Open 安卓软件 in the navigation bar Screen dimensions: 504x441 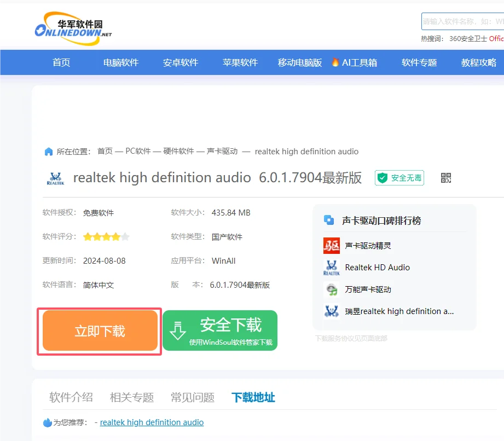click(x=181, y=62)
